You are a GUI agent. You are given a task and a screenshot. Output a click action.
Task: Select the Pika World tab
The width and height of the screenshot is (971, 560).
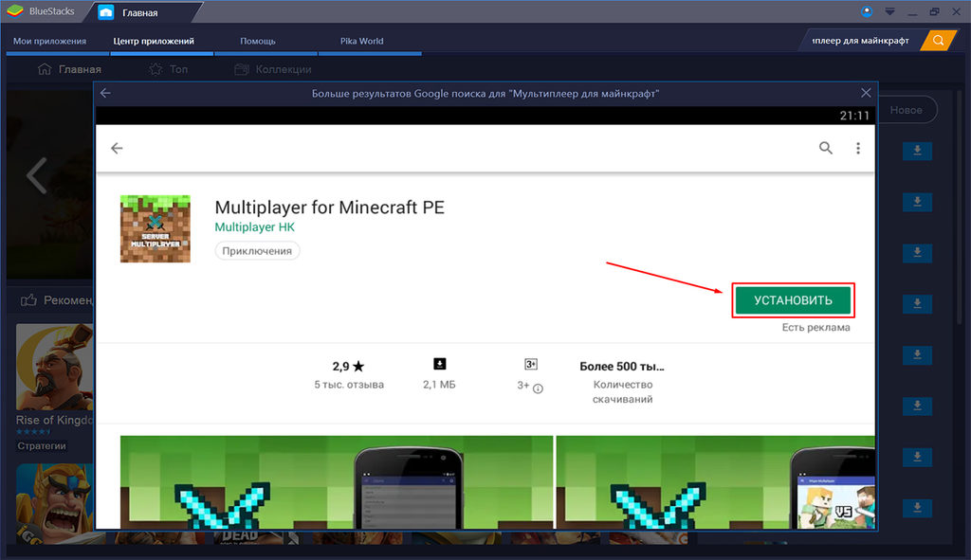pos(361,41)
